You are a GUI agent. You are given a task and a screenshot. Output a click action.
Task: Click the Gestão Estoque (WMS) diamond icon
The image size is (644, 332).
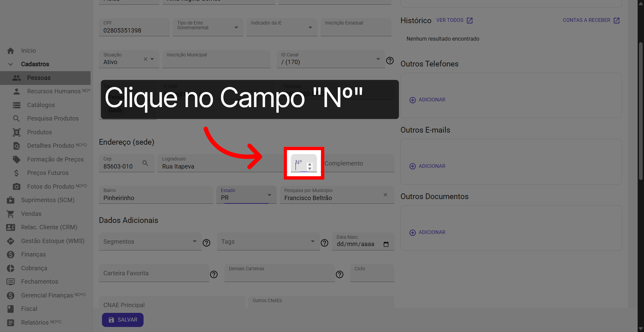10,241
